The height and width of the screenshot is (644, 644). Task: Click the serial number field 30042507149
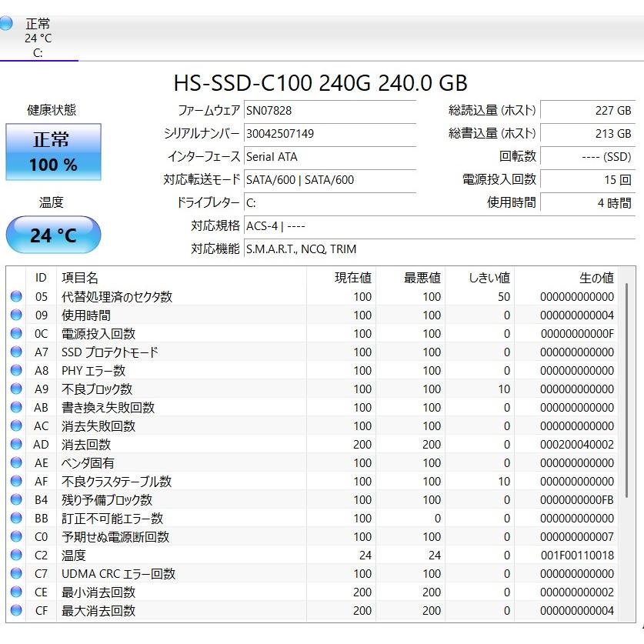point(330,133)
